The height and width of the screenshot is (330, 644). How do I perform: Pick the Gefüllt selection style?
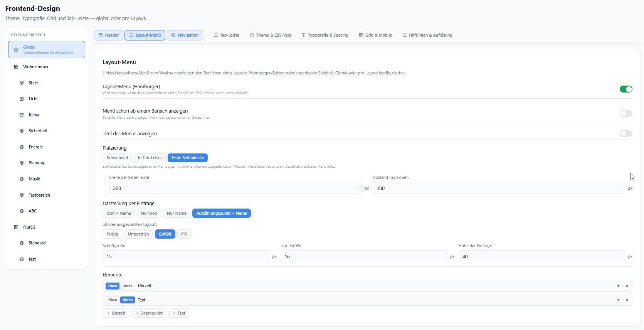165,234
